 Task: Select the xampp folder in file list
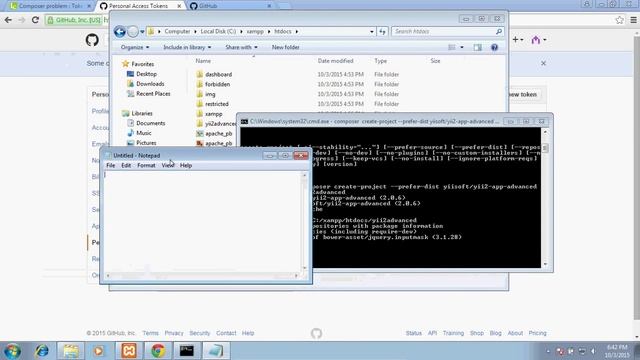point(213,114)
